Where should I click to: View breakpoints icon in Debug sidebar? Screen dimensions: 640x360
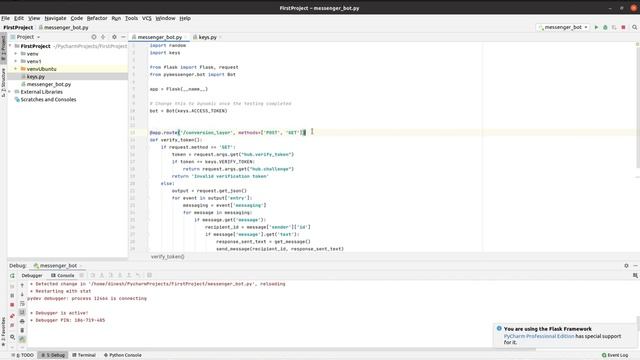[12, 316]
